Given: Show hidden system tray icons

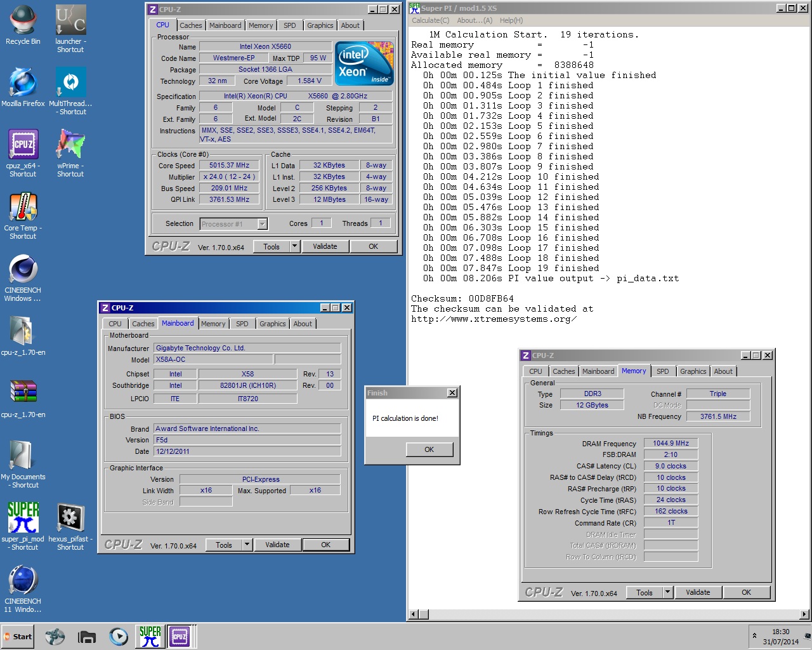Looking at the screenshot, I should [x=754, y=636].
